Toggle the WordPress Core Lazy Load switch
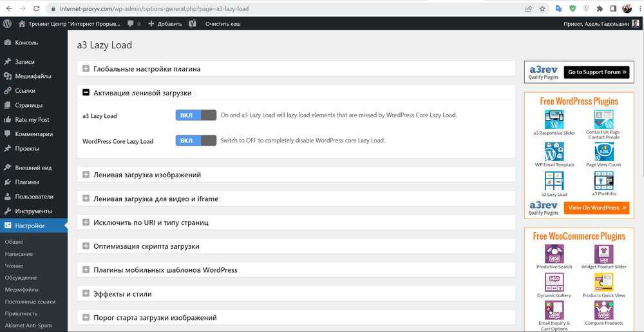This screenshot has height=332, width=644. coord(196,141)
